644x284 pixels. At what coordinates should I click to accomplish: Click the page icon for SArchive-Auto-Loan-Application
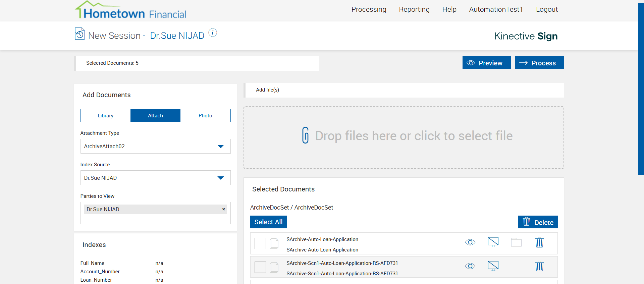pos(274,243)
